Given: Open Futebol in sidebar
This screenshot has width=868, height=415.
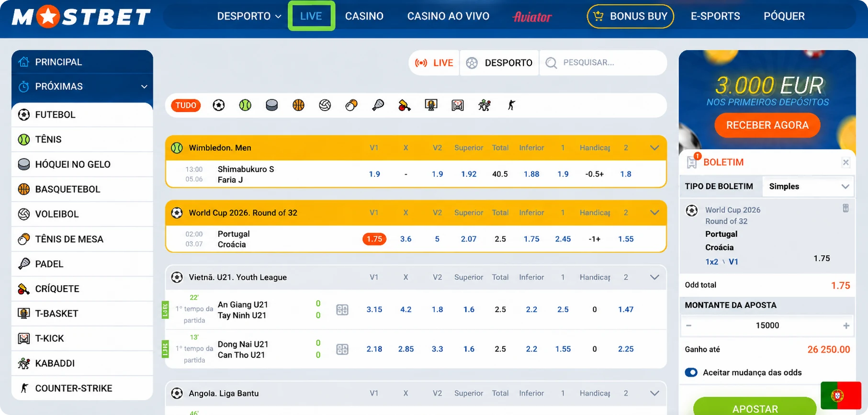Looking at the screenshot, I should [x=82, y=115].
